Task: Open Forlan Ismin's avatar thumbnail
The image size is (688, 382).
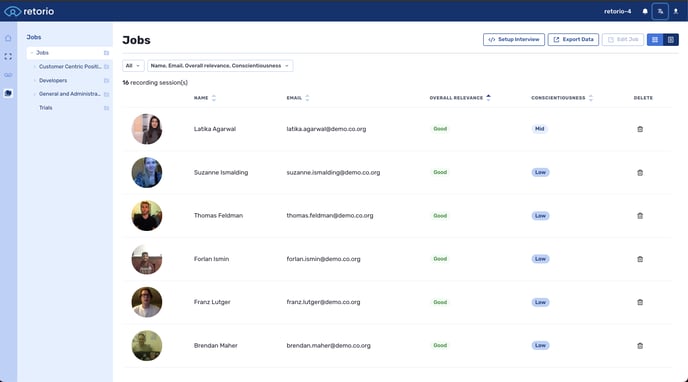Action: pyautogui.click(x=147, y=259)
